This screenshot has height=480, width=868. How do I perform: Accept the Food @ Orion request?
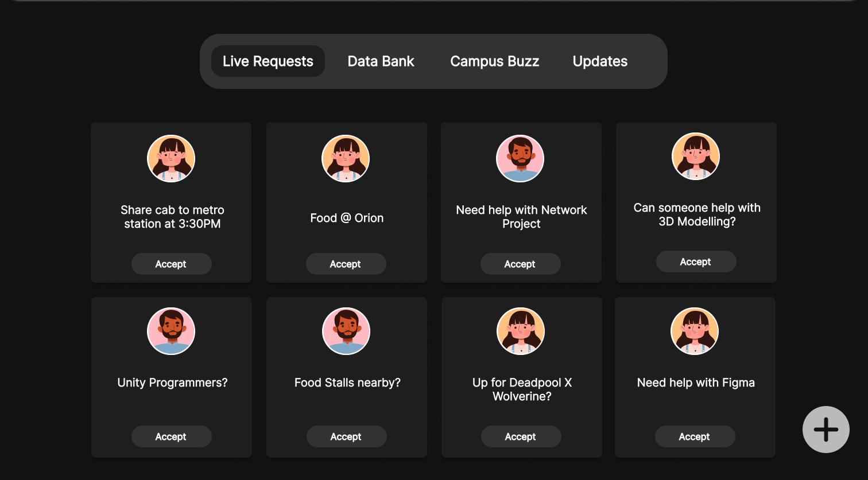click(346, 264)
